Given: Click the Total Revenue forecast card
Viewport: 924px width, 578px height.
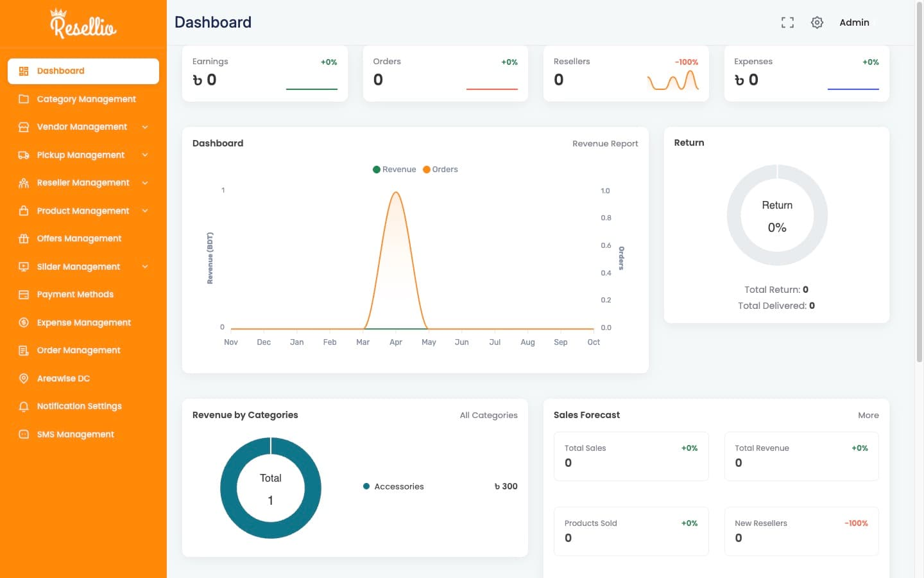Looking at the screenshot, I should pyautogui.click(x=801, y=456).
